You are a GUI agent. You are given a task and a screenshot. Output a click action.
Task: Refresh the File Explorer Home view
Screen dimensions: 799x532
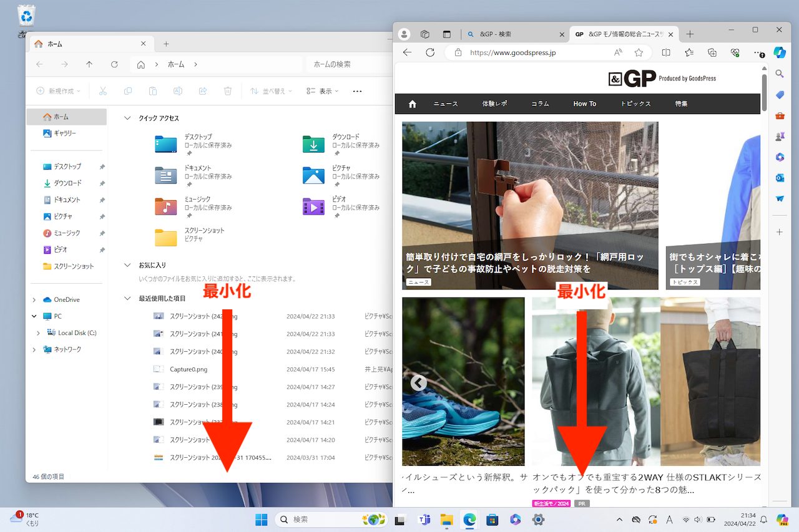(114, 64)
